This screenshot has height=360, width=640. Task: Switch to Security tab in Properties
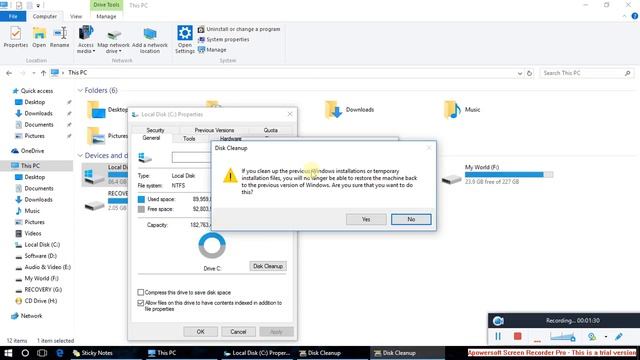tap(155, 130)
